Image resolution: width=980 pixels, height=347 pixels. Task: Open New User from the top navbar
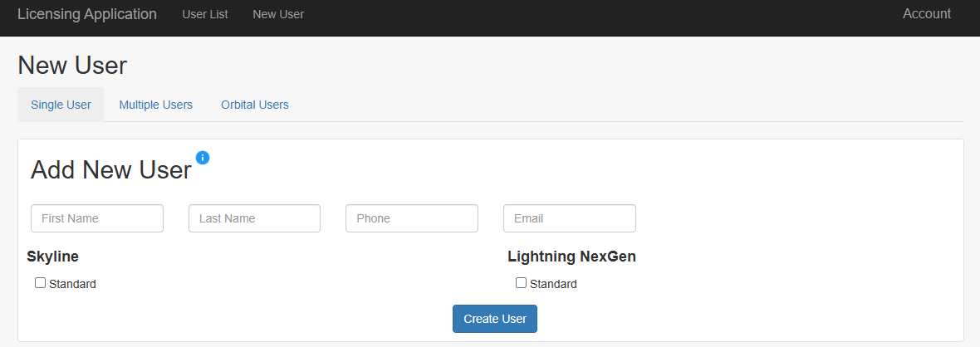[x=278, y=14]
